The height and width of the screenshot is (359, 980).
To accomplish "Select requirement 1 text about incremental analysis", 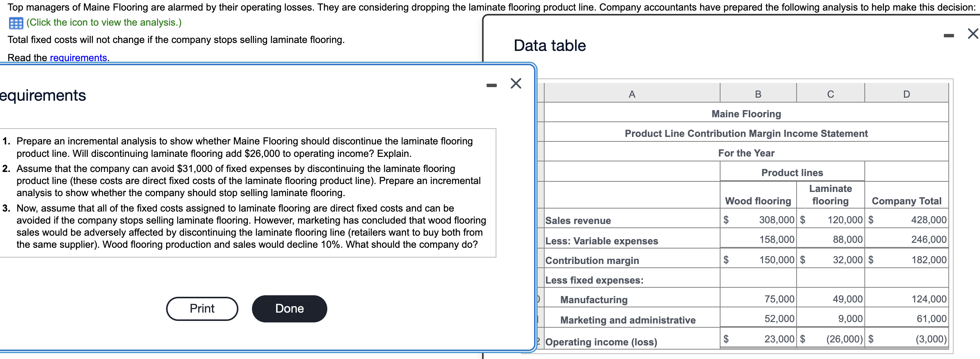I will click(244, 147).
